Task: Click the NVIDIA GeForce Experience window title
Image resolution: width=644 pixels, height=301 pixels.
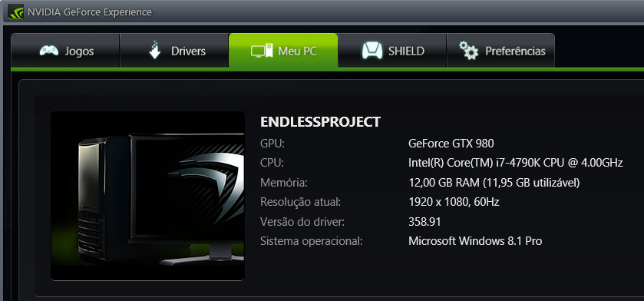Action: [90, 12]
